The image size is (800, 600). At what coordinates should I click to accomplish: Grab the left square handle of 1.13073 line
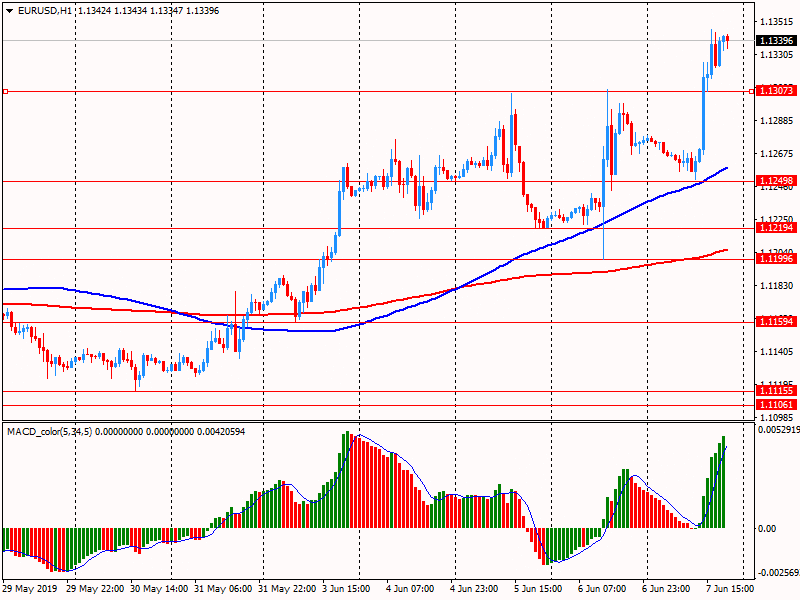coord(5,91)
